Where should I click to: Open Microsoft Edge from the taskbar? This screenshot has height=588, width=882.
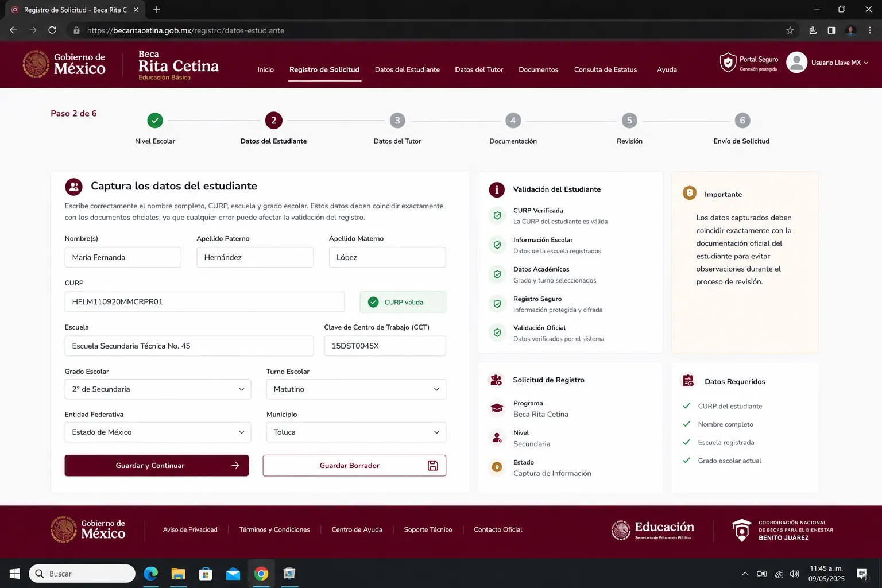[151, 574]
